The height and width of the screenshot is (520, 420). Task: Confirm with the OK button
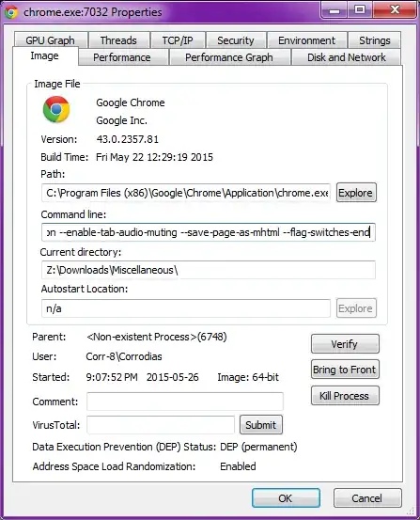click(x=286, y=498)
